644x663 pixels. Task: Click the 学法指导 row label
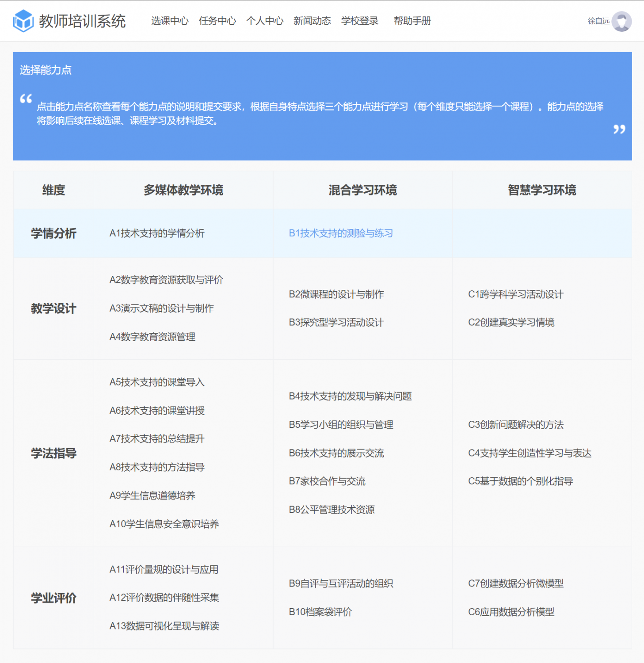click(53, 453)
